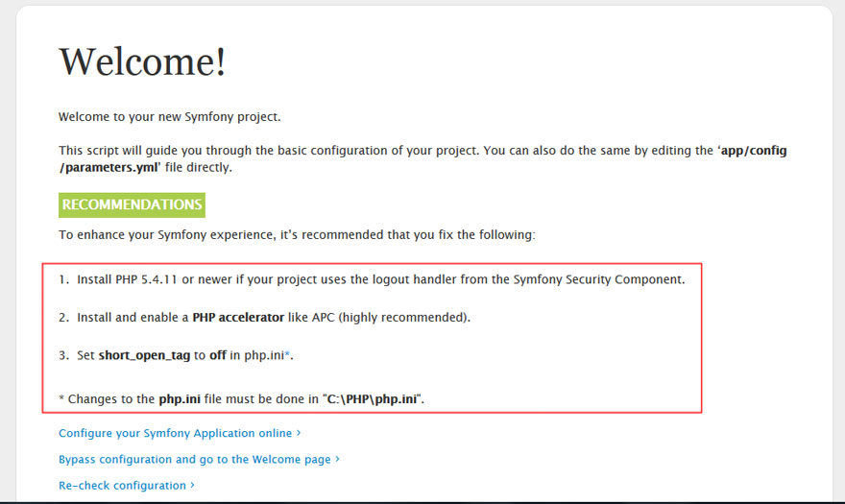Click the Re-check configuration link
The height and width of the screenshot is (504, 845).
tap(122, 486)
